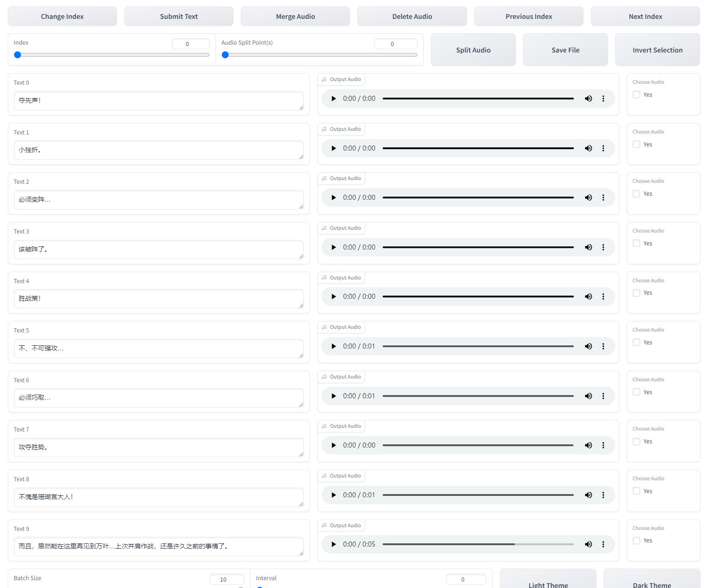Screen dimensions: 706x588
Task: Open more options menu for Text 4 audio
Action: [603, 297]
